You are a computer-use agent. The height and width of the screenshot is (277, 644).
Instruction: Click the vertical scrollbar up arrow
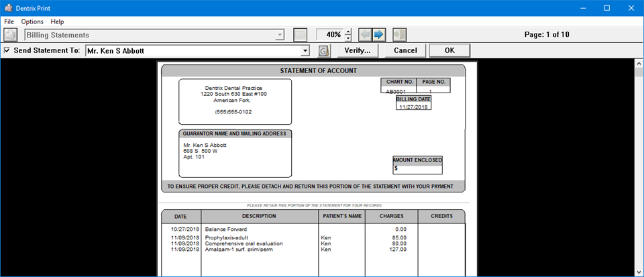click(639, 64)
